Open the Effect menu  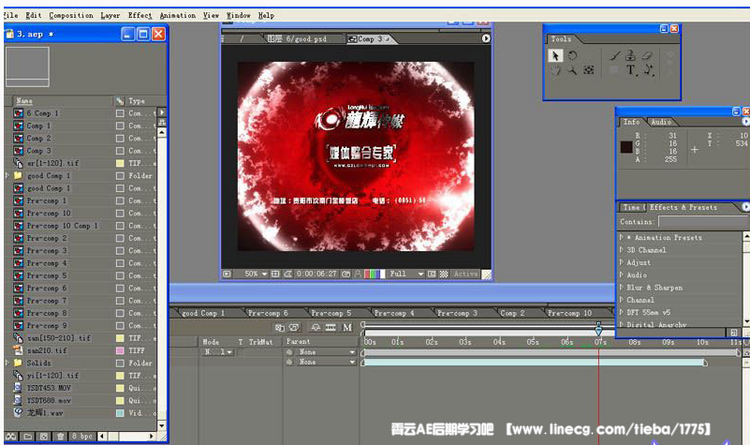coord(140,15)
